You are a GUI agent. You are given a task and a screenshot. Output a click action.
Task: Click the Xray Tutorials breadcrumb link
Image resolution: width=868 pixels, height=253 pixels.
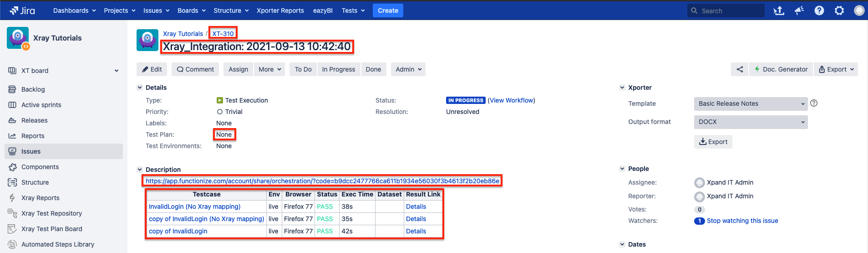tap(183, 34)
